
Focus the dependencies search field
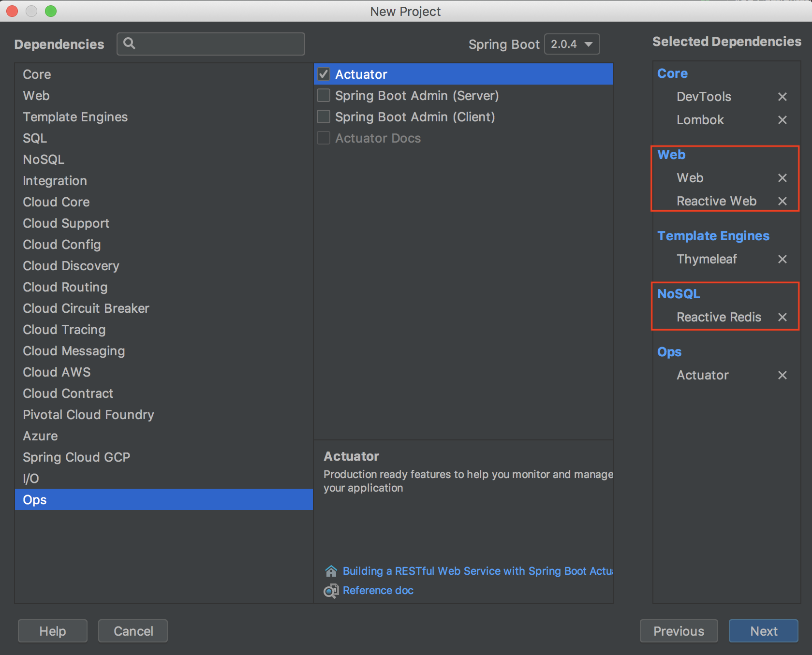click(211, 44)
